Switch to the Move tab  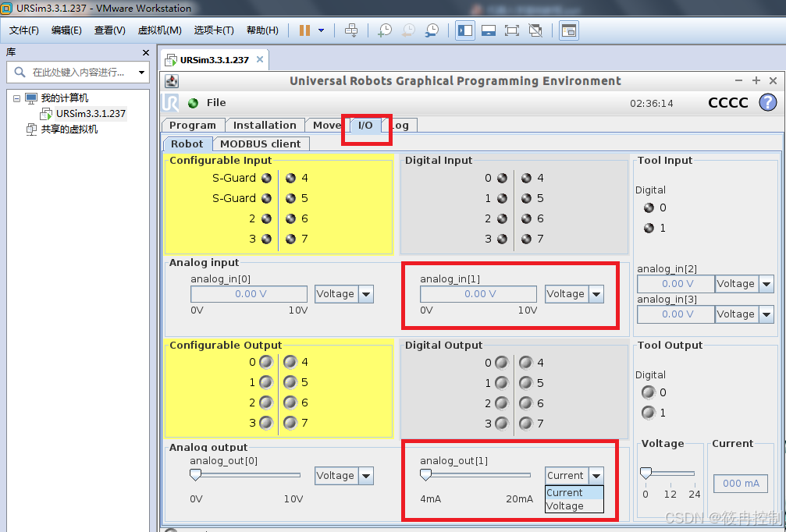326,126
